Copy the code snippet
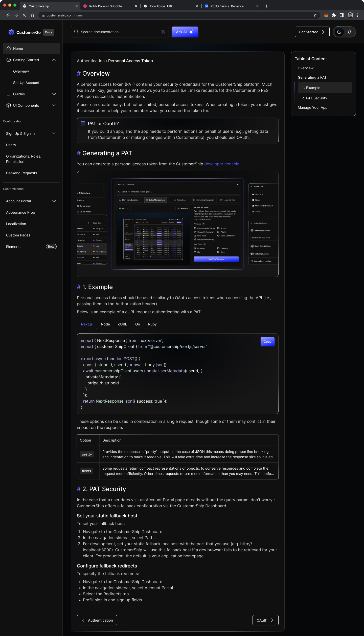This screenshot has width=364, height=636. (267, 342)
